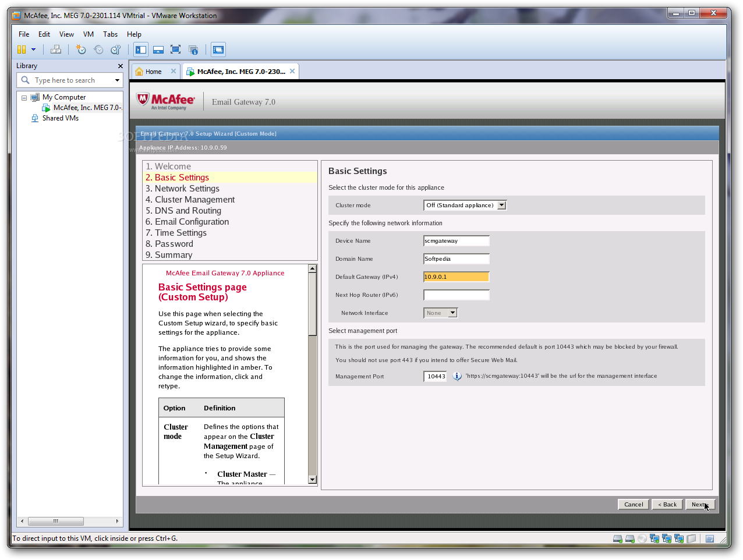The image size is (743, 560).
Task: Click the info icon beside Management Port
Action: (457, 376)
